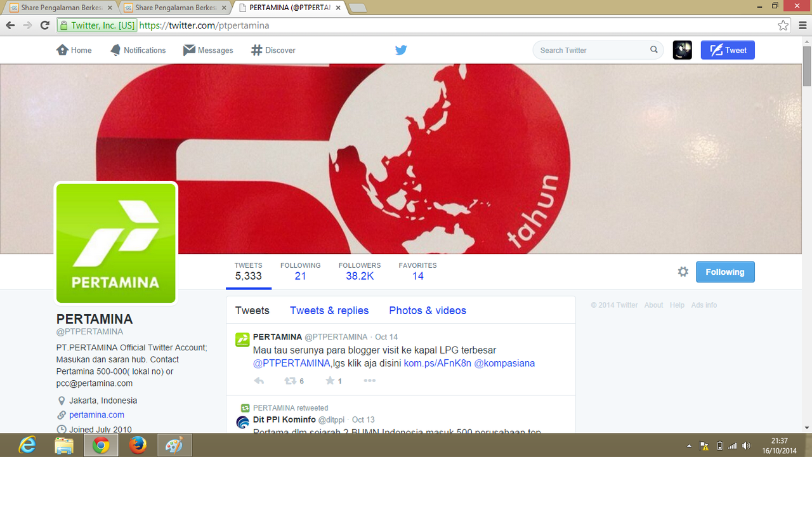Open pertamina.com website link
812x523 pixels.
coord(97,414)
